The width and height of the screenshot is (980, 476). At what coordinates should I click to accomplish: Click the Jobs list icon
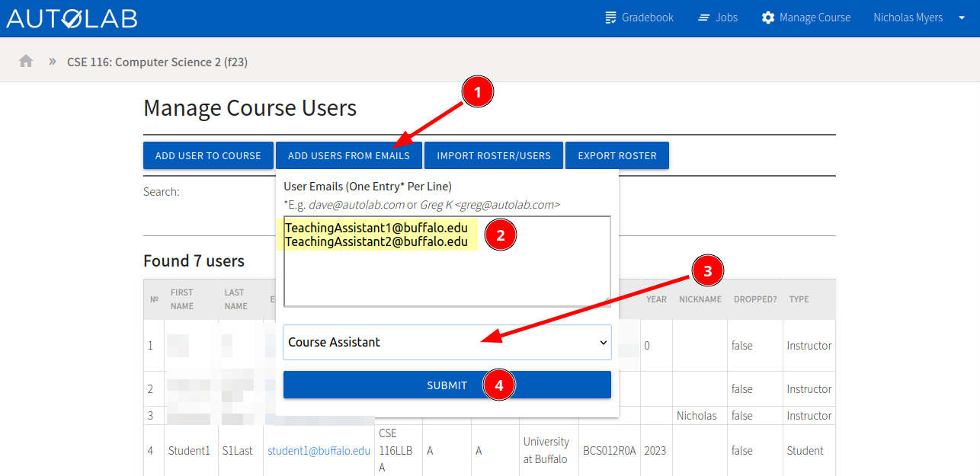[x=704, y=18]
